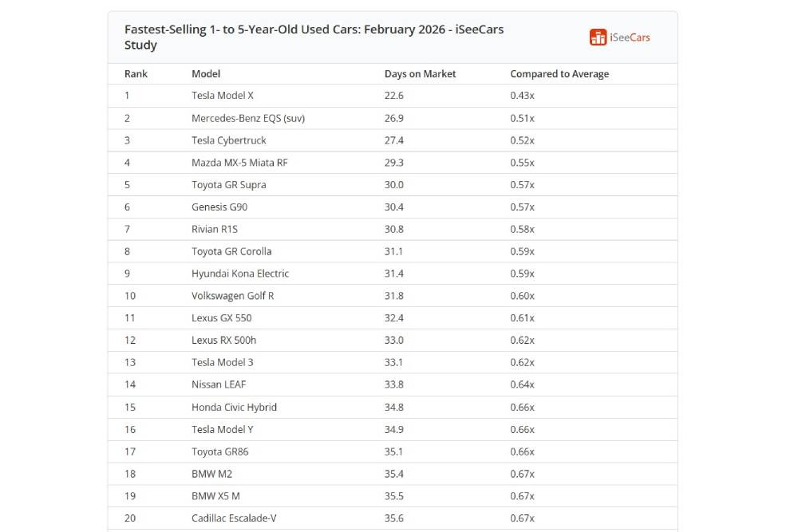Click the Rivian R1S model name
798x532 pixels.
pyautogui.click(x=215, y=229)
